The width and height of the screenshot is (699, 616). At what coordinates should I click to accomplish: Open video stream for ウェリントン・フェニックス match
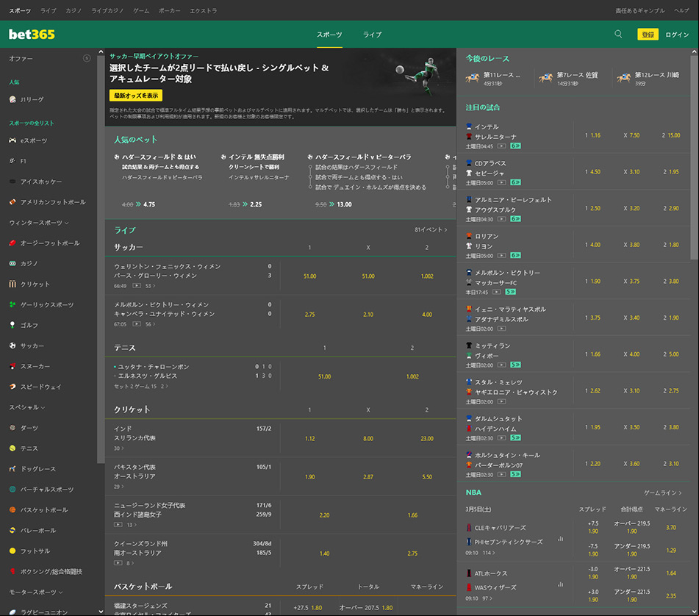tap(137, 286)
